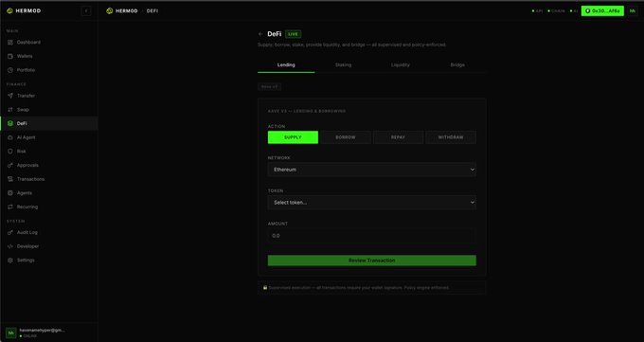The image size is (644, 342).
Task: Open the Wallets icon in sidebar
Action: [x=10, y=56]
